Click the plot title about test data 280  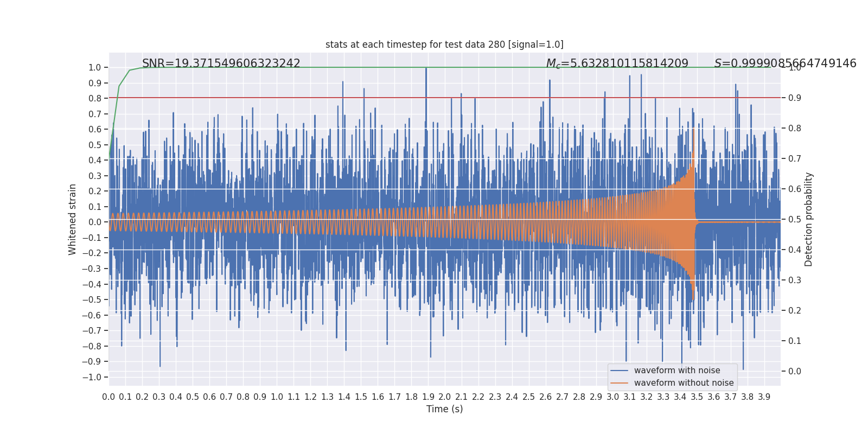[444, 44]
